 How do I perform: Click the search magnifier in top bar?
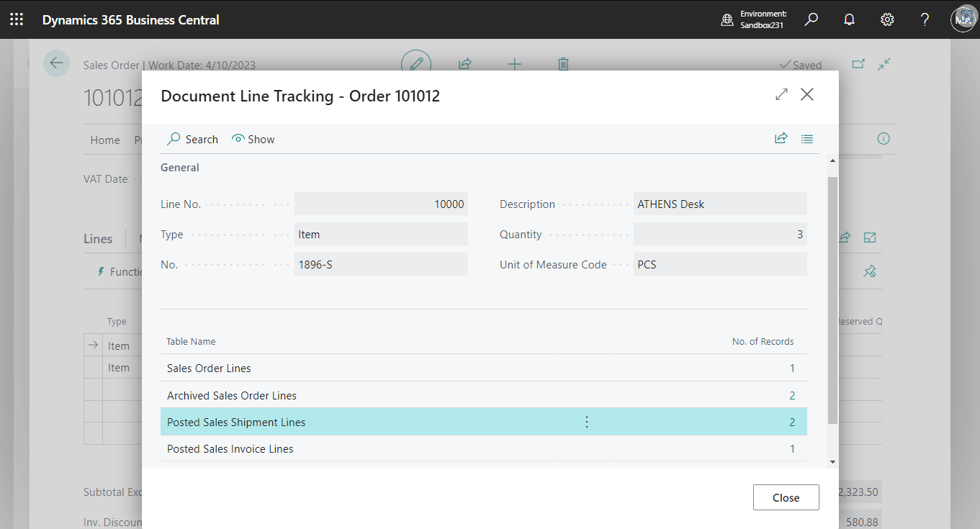point(812,19)
